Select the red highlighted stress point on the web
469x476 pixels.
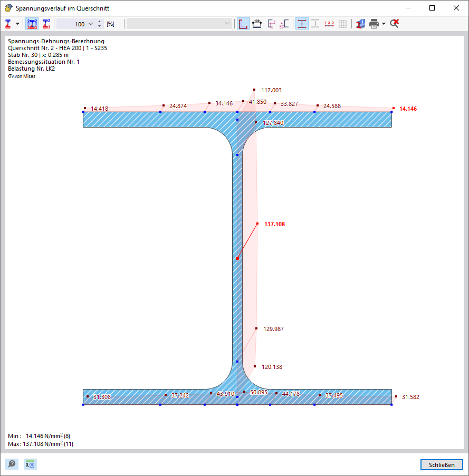pos(237,258)
